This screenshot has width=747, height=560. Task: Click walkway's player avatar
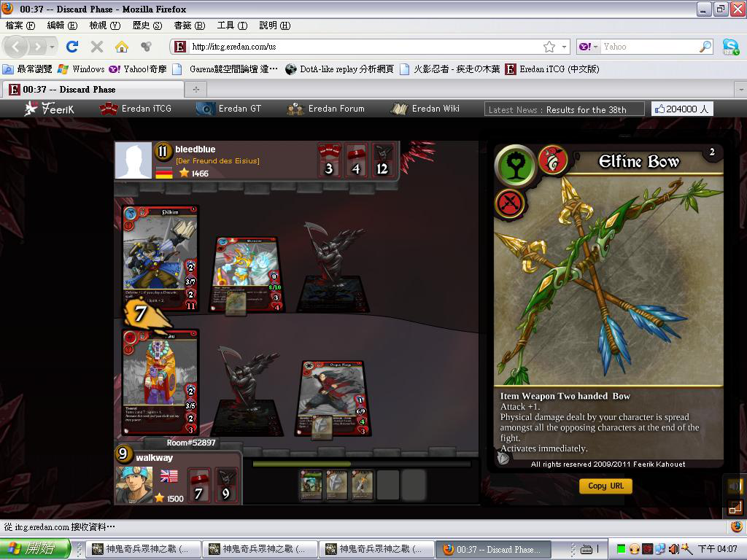point(134,483)
